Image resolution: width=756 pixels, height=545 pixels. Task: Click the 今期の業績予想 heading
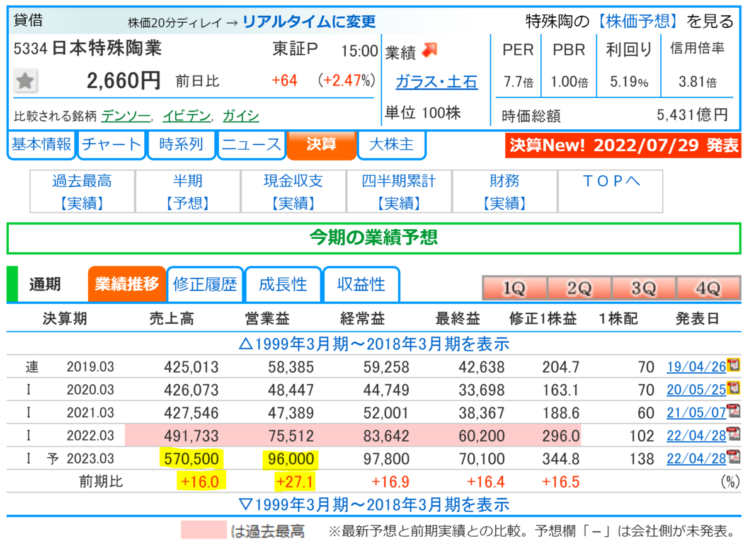(374, 238)
